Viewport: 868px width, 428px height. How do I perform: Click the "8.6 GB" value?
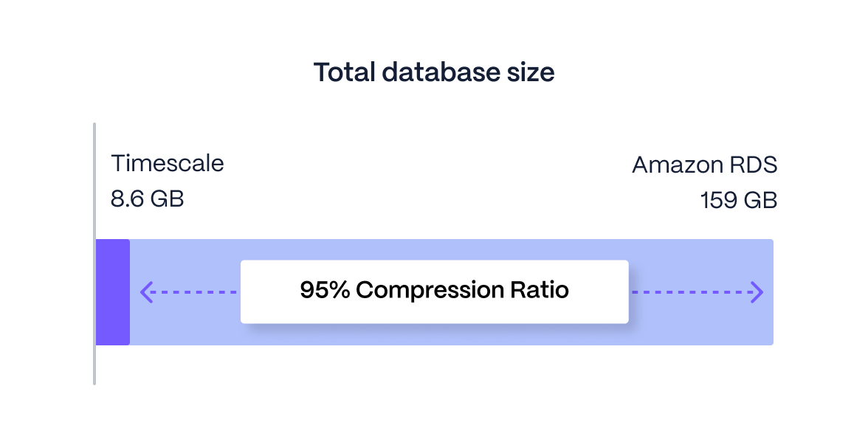coord(148,199)
